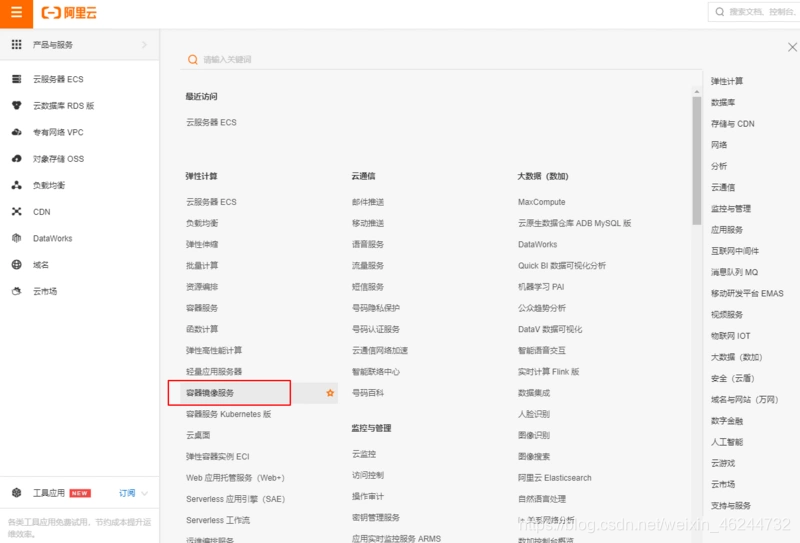Open 机器学习 PAI link
This screenshot has width=800, height=543.
pos(541,287)
